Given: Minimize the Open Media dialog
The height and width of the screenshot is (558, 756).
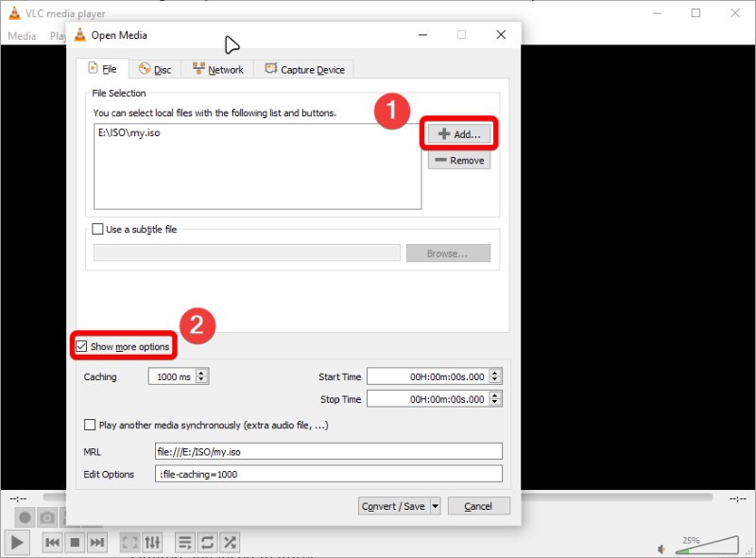Looking at the screenshot, I should pos(422,35).
